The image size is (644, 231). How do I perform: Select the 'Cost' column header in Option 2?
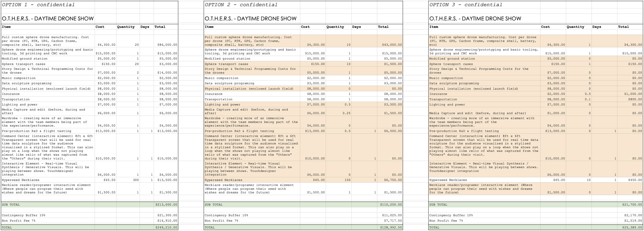tap(305, 27)
